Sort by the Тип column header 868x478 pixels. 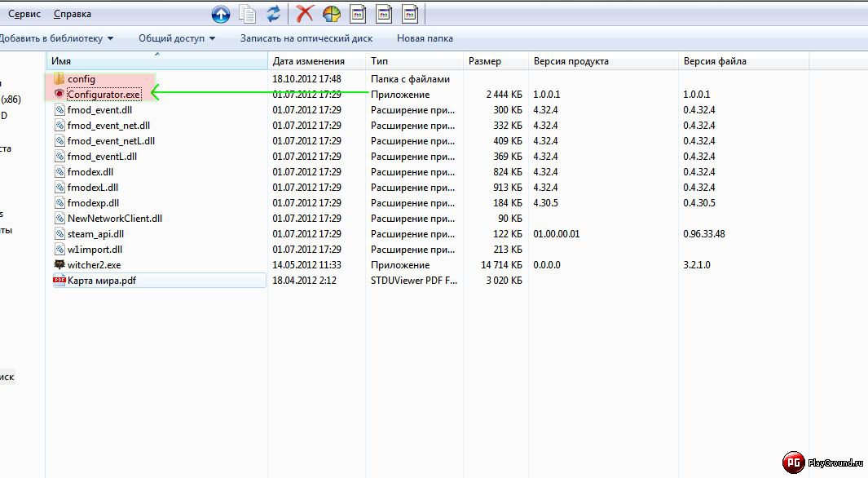[x=414, y=61]
